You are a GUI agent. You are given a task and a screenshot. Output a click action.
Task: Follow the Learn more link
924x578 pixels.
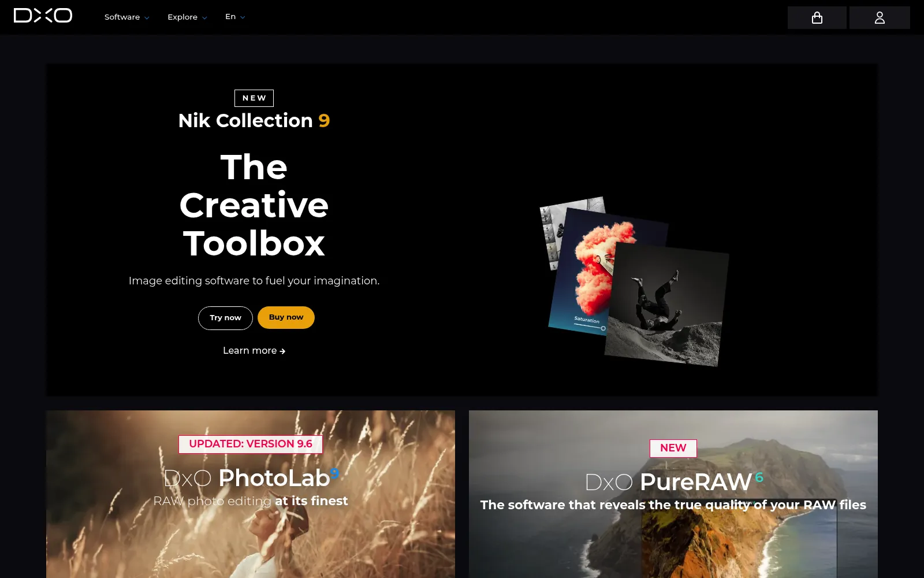point(254,351)
